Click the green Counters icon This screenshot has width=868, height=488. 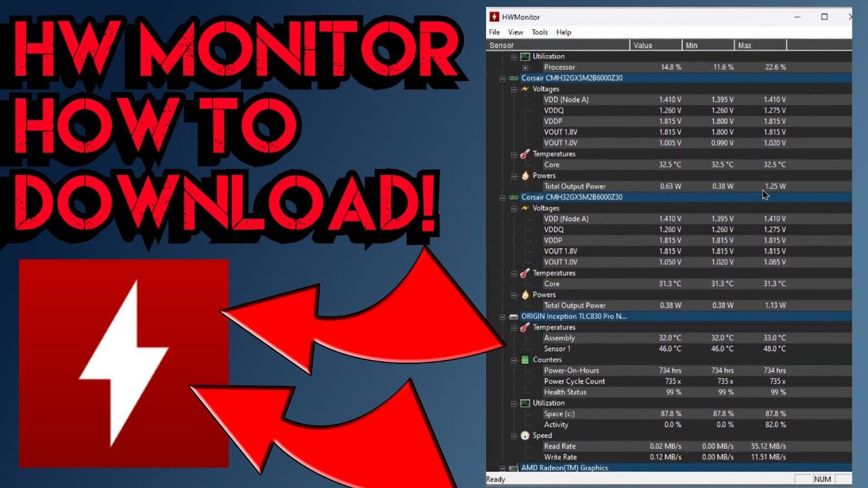[x=524, y=360]
